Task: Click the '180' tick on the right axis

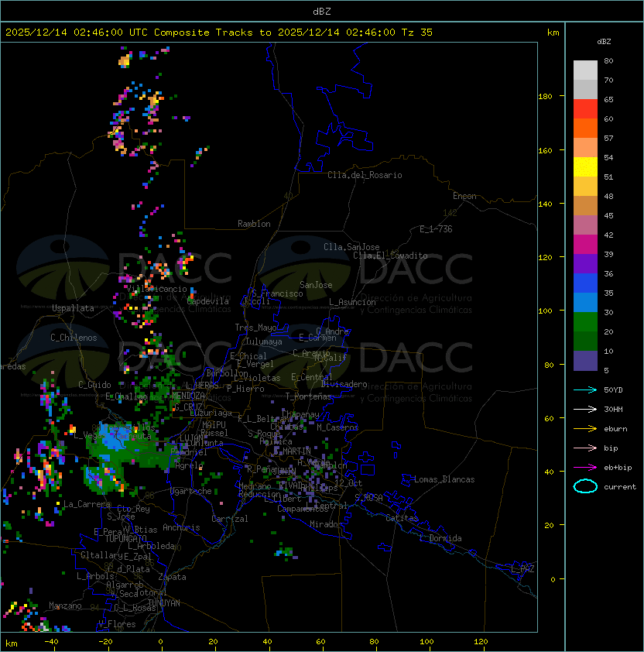Action: click(545, 97)
